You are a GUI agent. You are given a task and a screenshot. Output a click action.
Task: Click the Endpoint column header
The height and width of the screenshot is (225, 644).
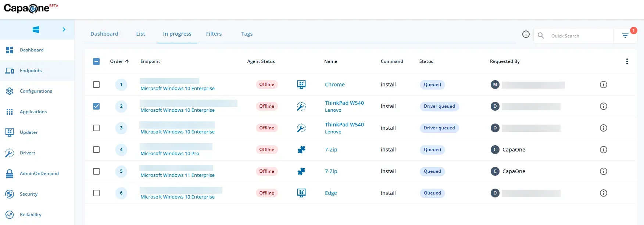click(x=150, y=61)
